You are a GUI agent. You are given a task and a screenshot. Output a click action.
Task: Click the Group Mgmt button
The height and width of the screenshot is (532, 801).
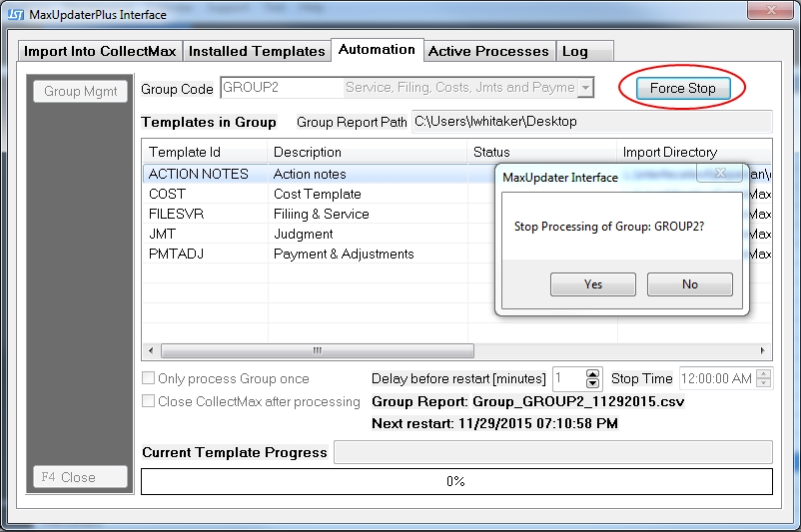(x=80, y=91)
